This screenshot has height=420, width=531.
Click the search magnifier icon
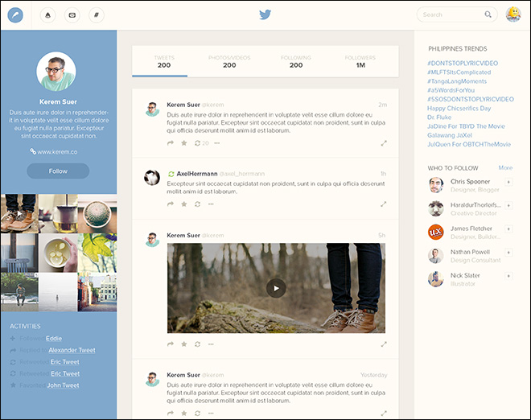point(488,14)
